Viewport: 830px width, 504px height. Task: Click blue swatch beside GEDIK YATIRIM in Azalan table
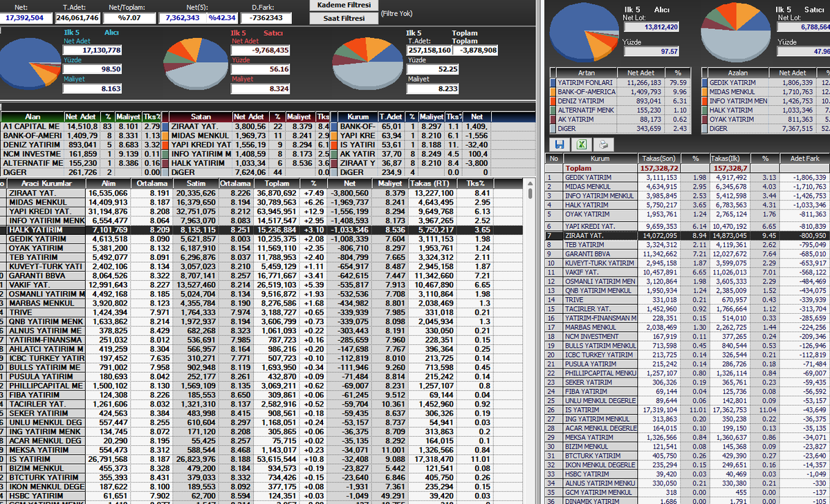point(705,82)
